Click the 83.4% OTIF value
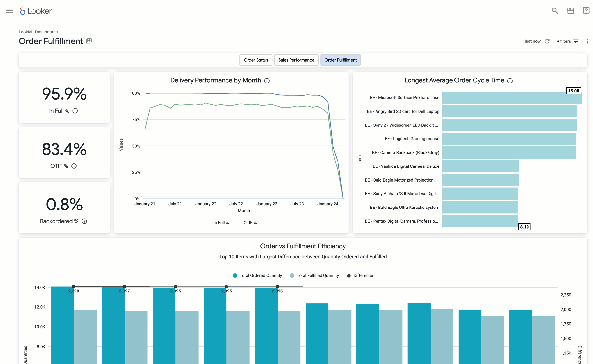Viewport: 593px width, 364px height. pos(64,149)
